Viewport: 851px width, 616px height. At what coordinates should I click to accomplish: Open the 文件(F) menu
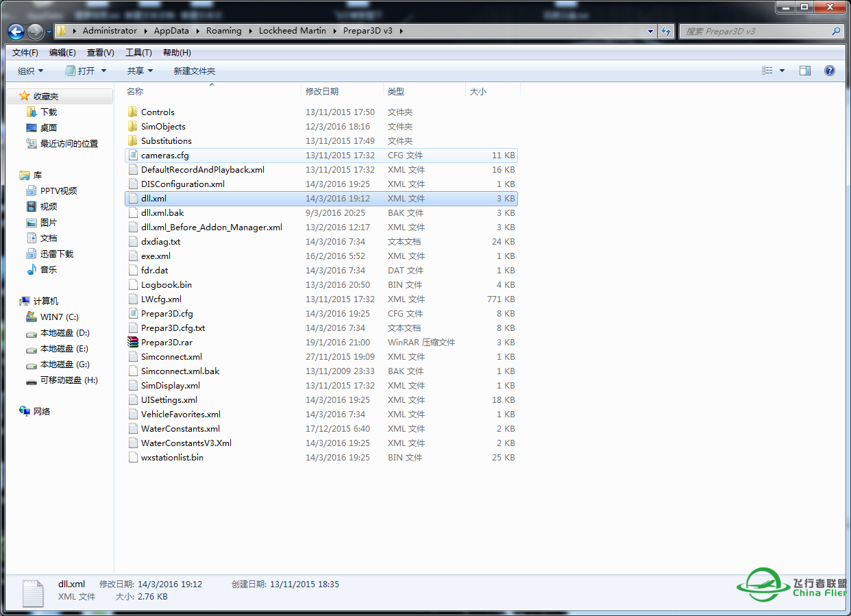25,53
